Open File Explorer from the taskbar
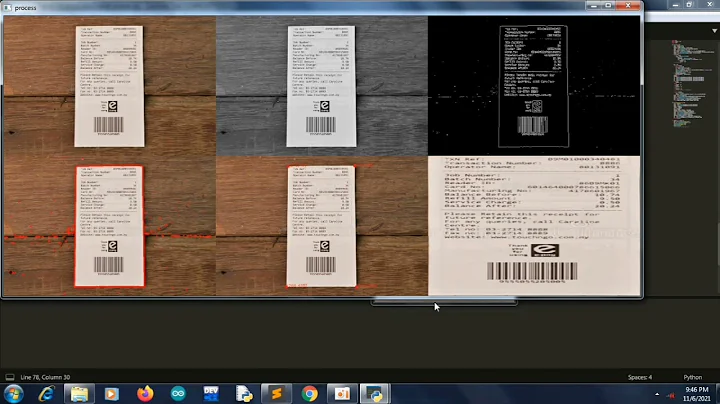This screenshot has width=720, height=404. tap(79, 394)
